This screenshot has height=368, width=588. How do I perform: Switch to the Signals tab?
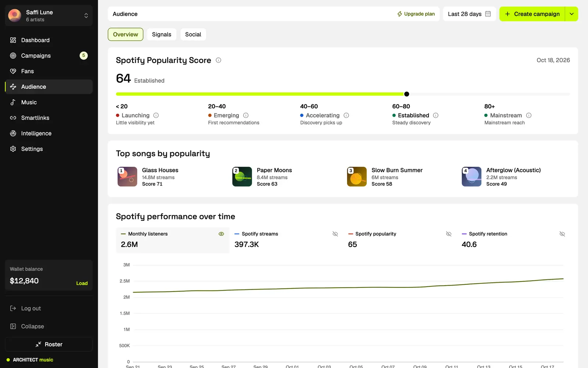tap(162, 34)
